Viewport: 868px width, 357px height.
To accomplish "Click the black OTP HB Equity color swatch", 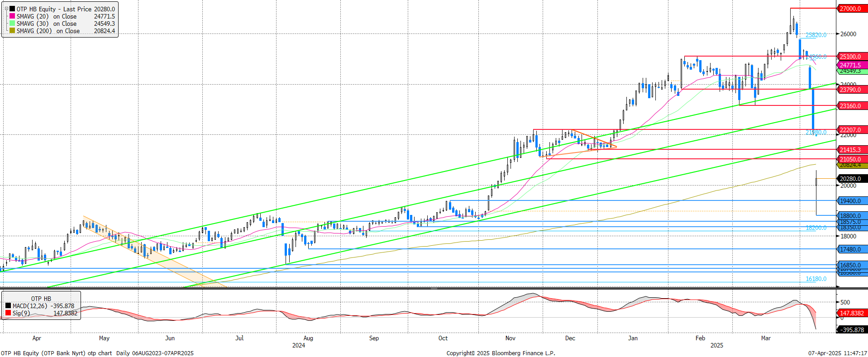I will coord(12,9).
